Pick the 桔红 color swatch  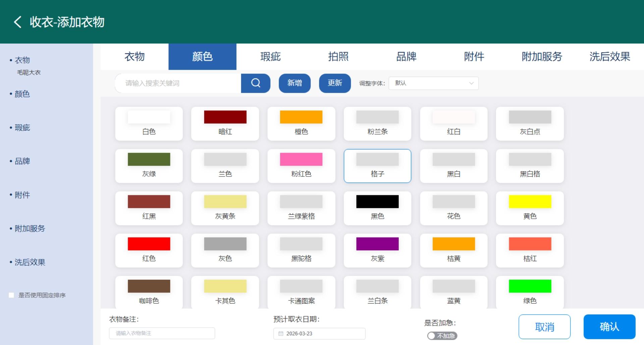pos(530,251)
